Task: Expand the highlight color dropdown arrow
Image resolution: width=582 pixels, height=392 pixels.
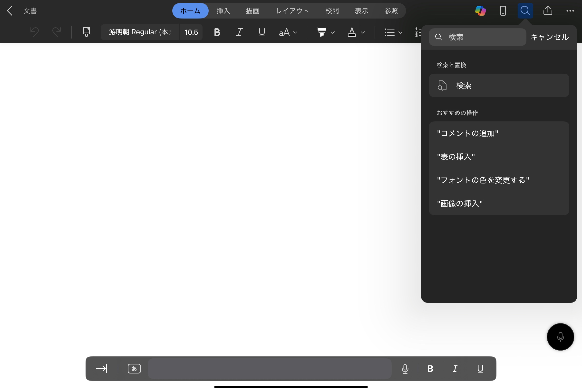Action: pyautogui.click(x=333, y=32)
